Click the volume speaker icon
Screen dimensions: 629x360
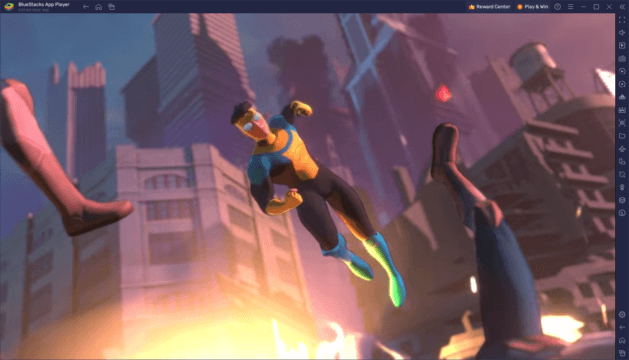[622, 33]
